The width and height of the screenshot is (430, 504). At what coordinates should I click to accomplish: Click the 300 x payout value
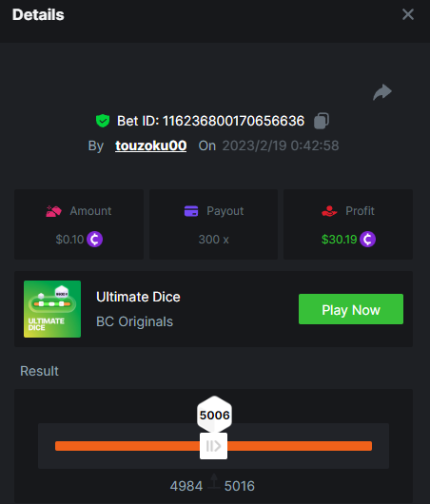[x=213, y=240]
